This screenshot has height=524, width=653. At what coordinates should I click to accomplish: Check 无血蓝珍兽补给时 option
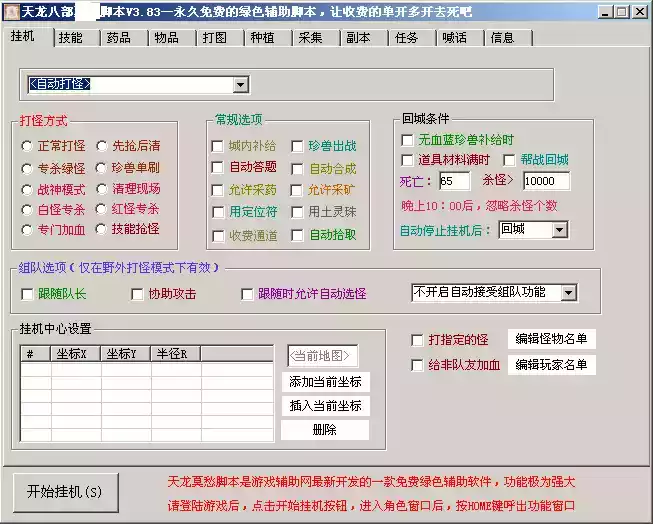pos(407,140)
